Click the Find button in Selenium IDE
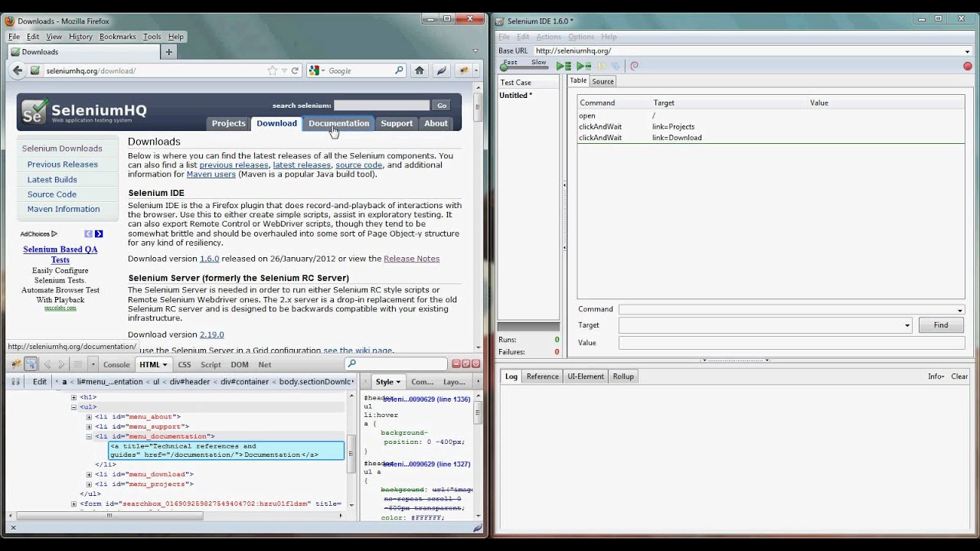This screenshot has width=980, height=551. pos(941,325)
